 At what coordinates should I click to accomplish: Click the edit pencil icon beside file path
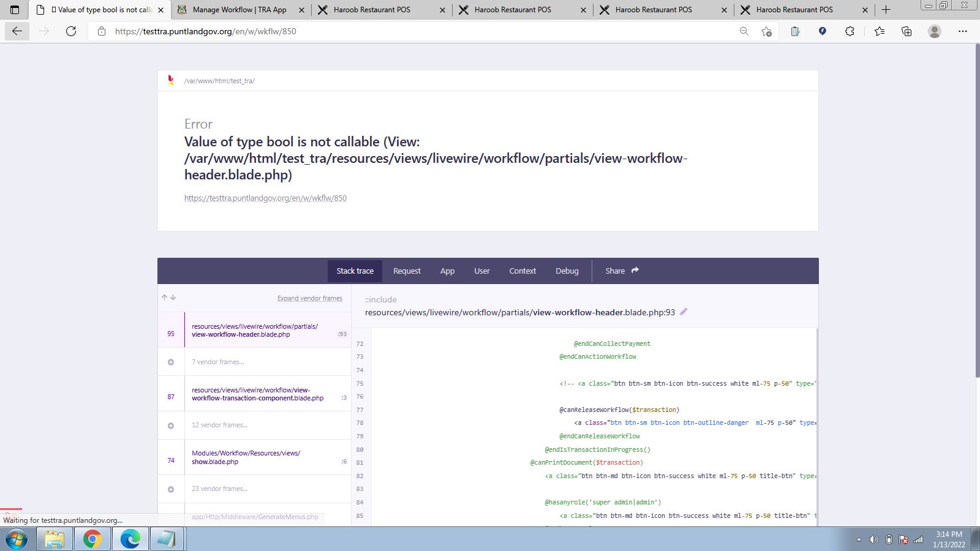[684, 312]
